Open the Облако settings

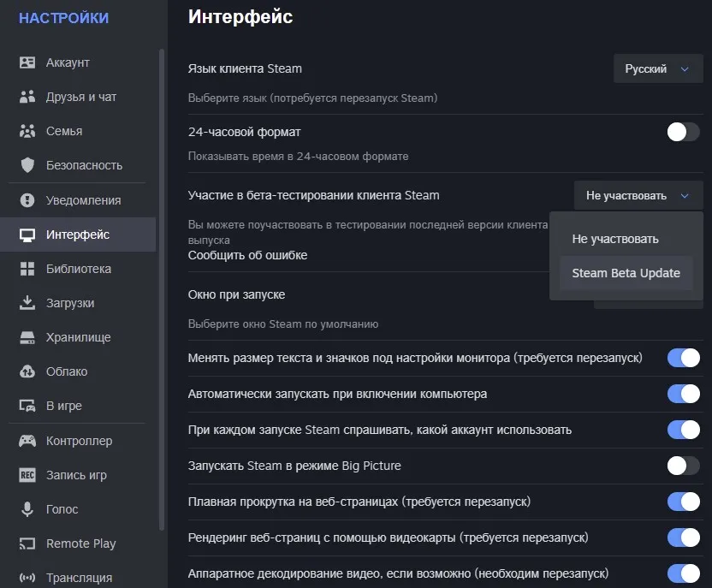tap(78, 371)
